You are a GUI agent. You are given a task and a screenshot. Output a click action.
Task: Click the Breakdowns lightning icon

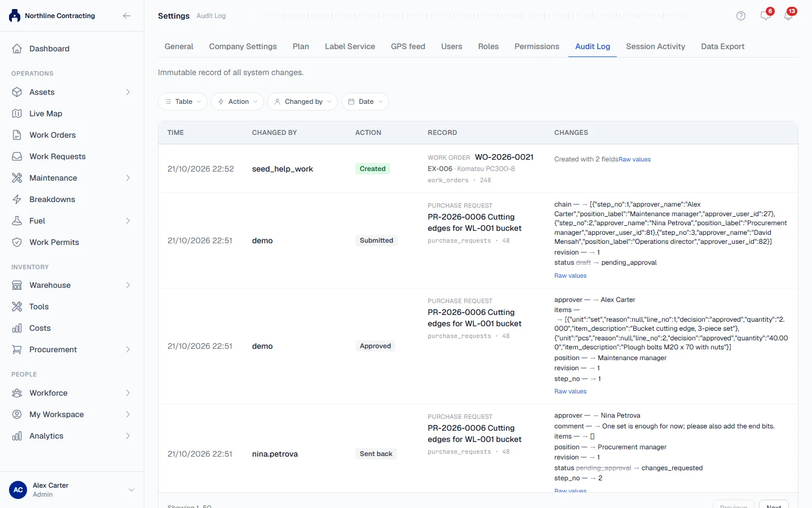tap(17, 199)
